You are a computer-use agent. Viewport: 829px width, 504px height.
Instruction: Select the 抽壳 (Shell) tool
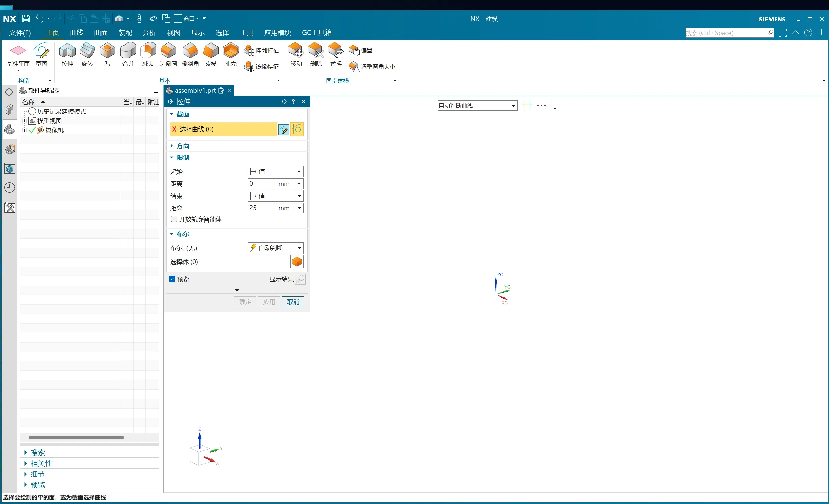coord(230,54)
